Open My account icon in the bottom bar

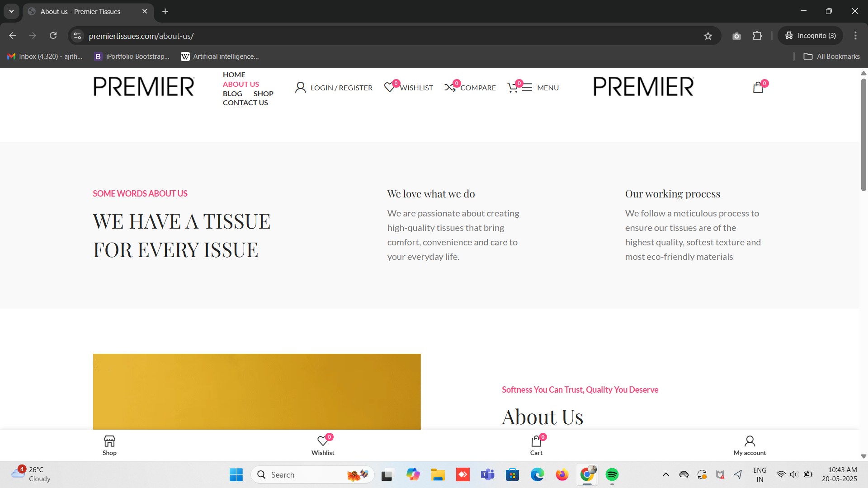click(750, 441)
